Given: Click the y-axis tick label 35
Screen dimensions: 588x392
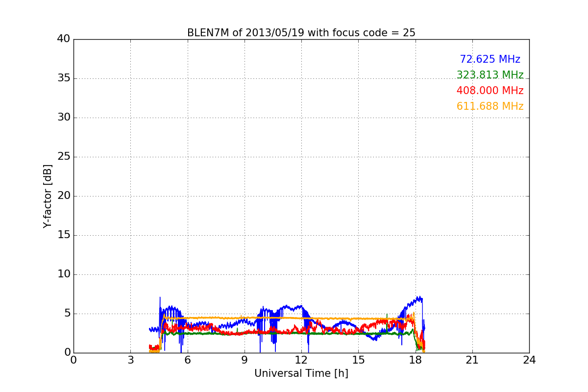Looking at the screenshot, I should click(x=64, y=78).
